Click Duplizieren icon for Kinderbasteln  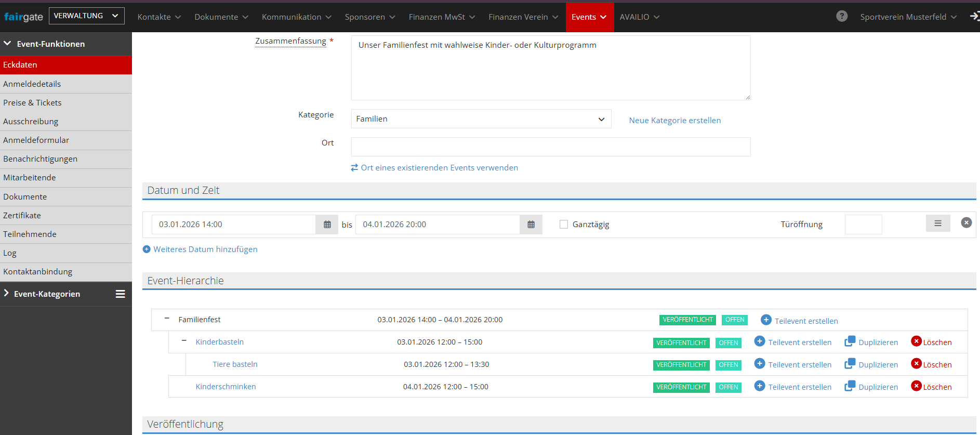point(850,341)
